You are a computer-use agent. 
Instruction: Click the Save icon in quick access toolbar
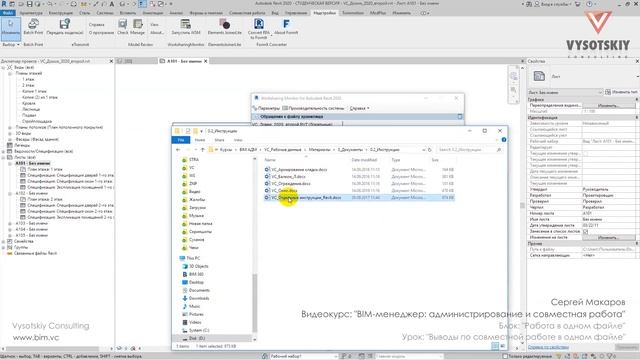click(x=29, y=4)
